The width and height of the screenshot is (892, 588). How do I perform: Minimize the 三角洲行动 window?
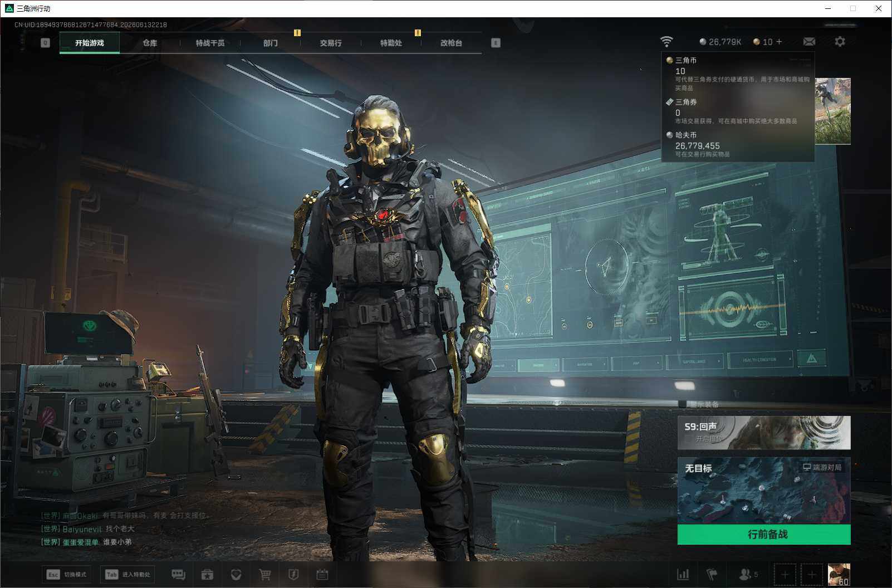[x=828, y=8]
